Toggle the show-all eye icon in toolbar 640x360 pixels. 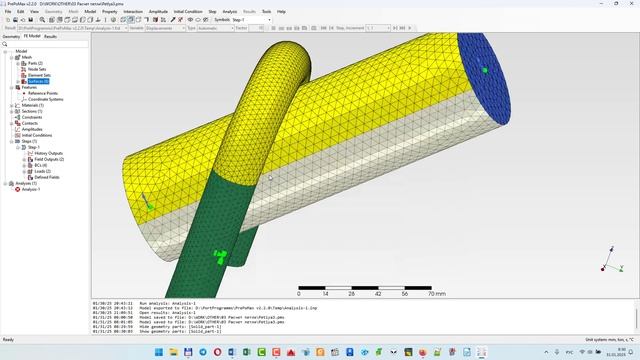point(190,20)
